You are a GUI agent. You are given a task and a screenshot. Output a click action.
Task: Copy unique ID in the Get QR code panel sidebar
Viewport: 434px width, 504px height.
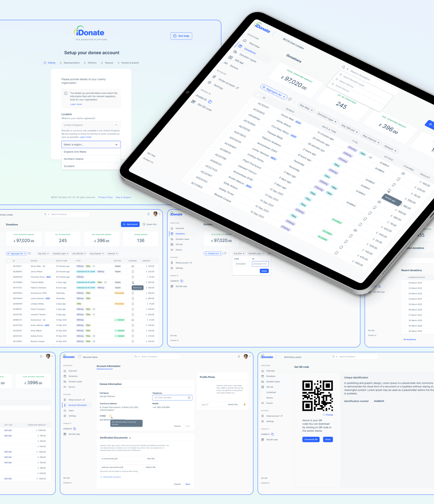(x=272, y=434)
